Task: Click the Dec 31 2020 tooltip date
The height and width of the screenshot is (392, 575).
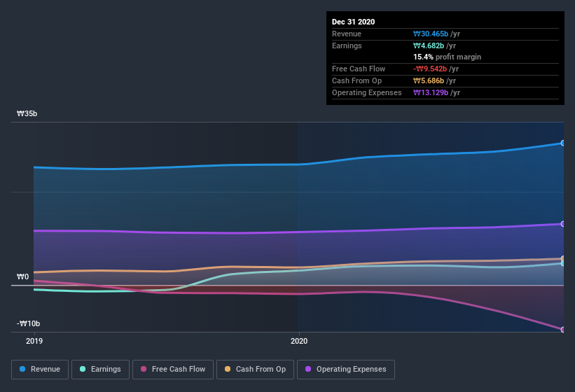Action: (353, 22)
